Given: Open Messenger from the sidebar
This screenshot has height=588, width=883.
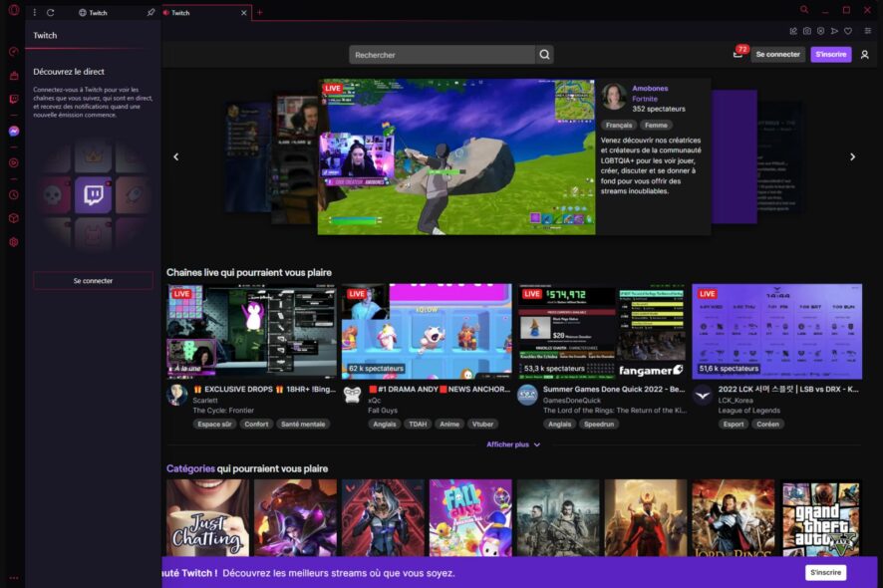Looking at the screenshot, I should [14, 132].
